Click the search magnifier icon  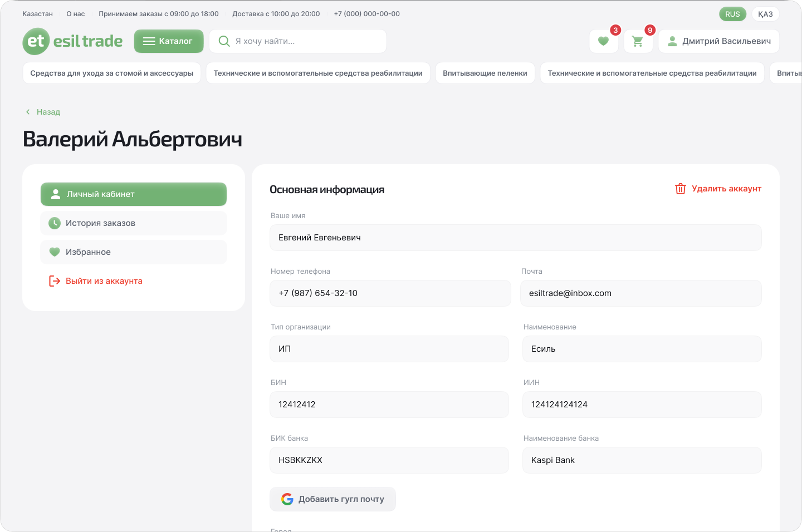tap(224, 41)
